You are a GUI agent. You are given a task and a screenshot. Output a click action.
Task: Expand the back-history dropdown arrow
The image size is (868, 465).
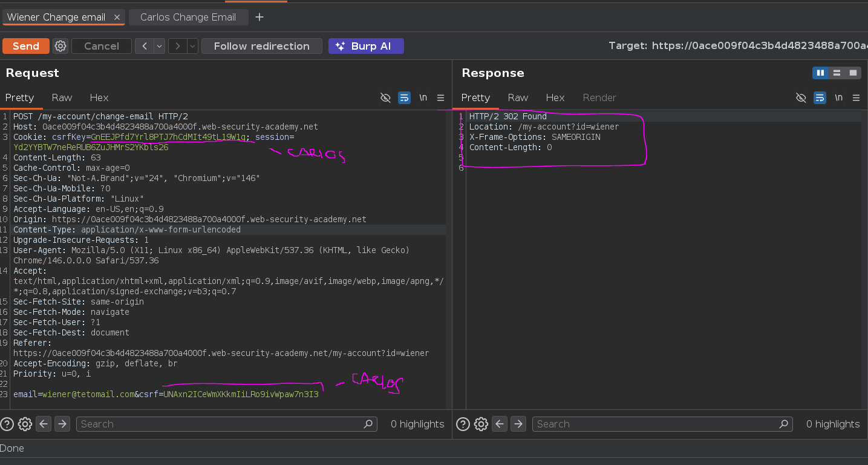159,46
